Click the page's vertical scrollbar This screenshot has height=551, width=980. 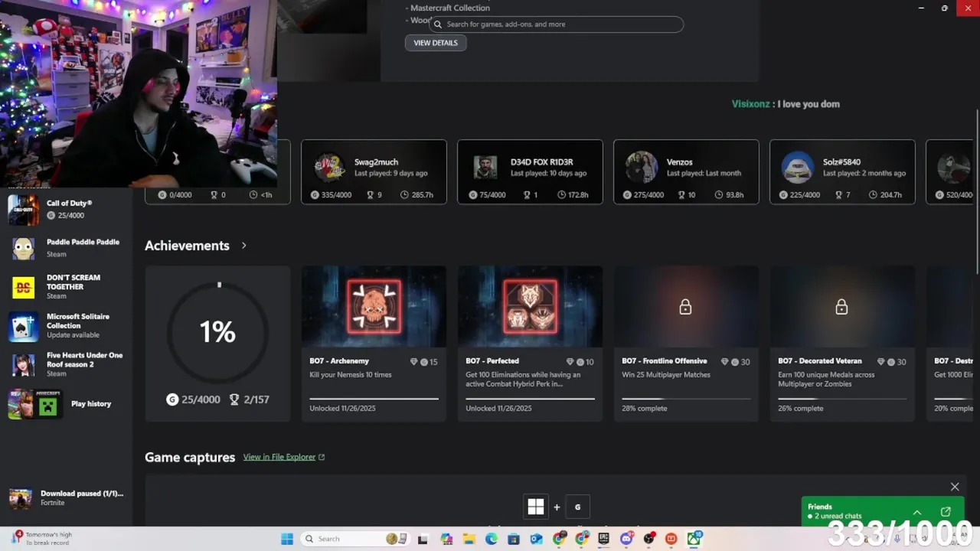point(976,191)
